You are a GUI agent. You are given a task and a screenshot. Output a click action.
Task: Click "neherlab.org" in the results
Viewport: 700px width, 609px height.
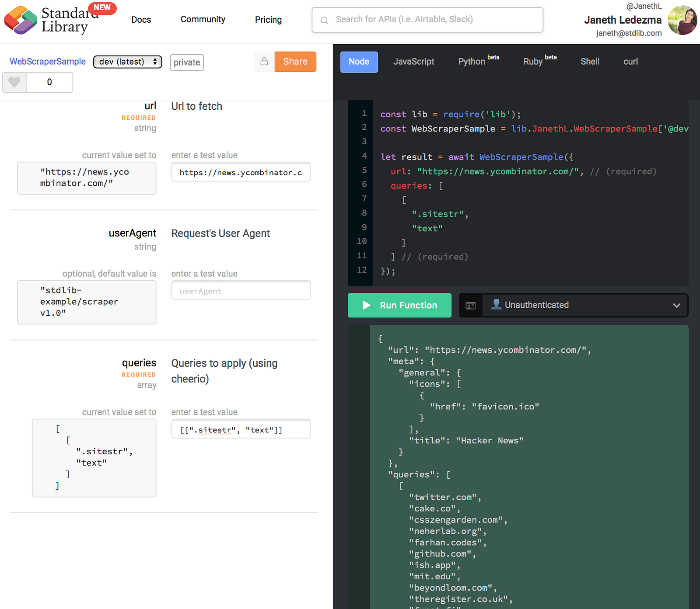[445, 531]
